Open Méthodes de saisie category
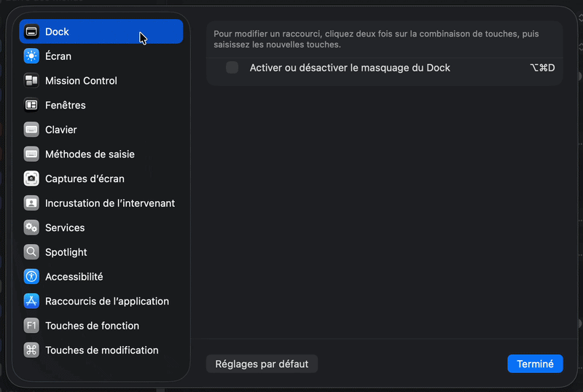 point(90,154)
